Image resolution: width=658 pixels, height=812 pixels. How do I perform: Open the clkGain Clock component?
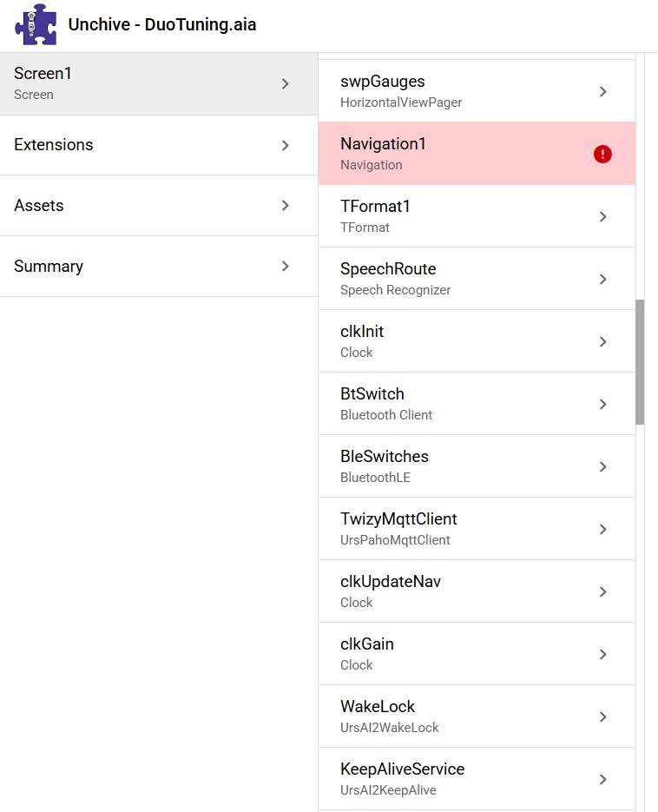pyautogui.click(x=367, y=654)
